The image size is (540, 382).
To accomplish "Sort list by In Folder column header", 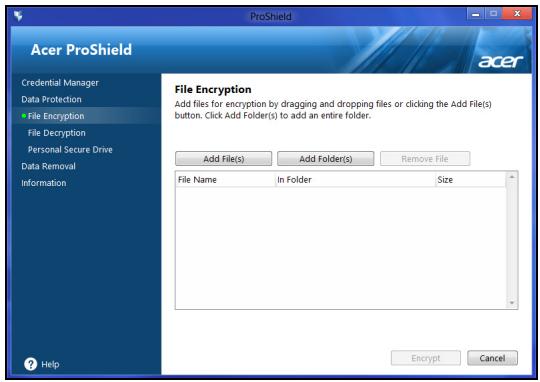I will (355, 180).
